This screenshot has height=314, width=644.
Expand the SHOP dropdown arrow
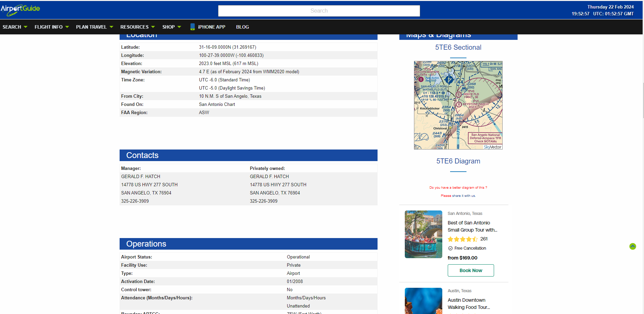tap(179, 27)
